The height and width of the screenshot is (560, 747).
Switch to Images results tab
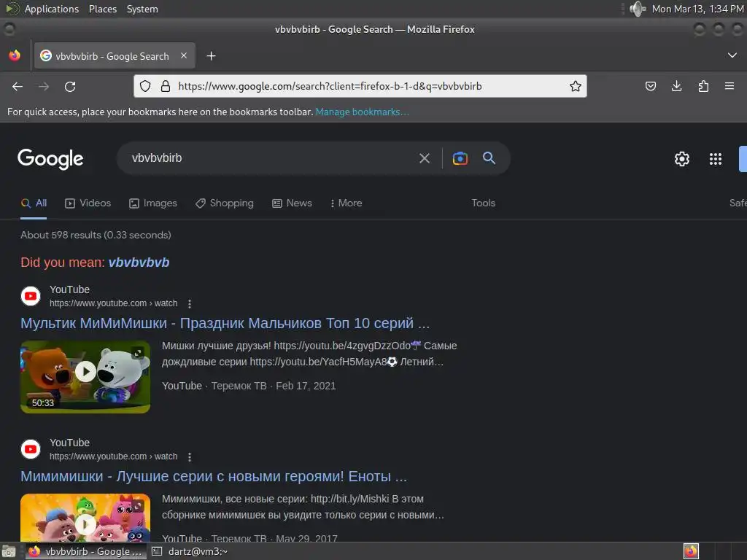tap(153, 203)
